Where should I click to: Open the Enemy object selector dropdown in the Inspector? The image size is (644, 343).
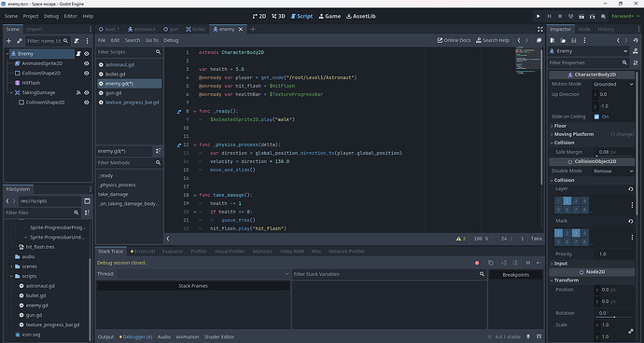point(589,51)
